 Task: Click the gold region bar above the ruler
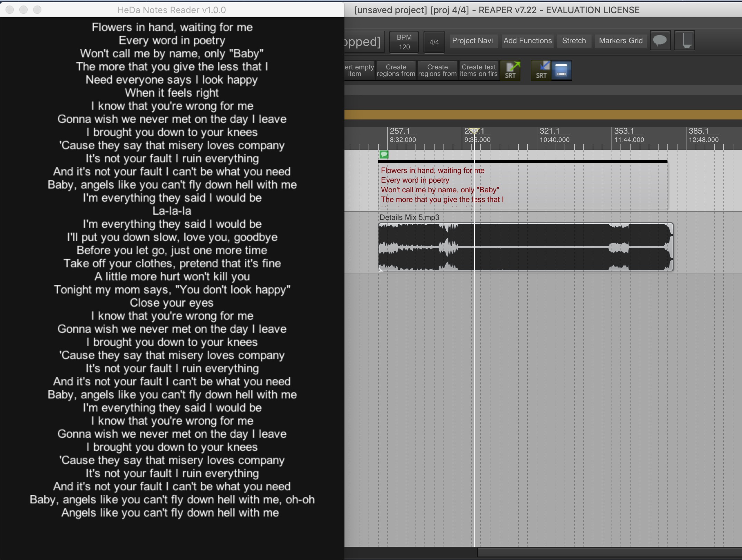pyautogui.click(x=543, y=115)
